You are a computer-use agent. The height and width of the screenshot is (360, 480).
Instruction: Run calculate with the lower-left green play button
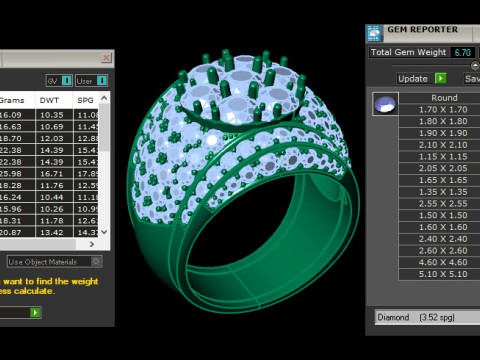(x=35, y=312)
